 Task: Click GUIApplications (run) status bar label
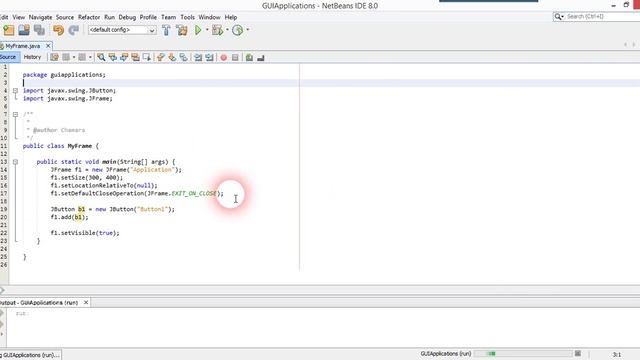[446, 353]
